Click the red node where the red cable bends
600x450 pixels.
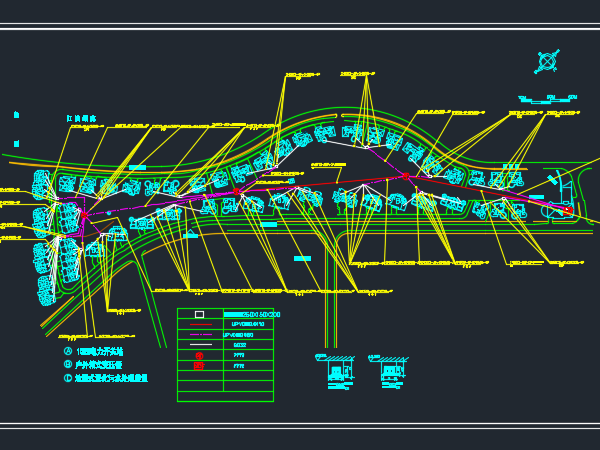click(406, 176)
